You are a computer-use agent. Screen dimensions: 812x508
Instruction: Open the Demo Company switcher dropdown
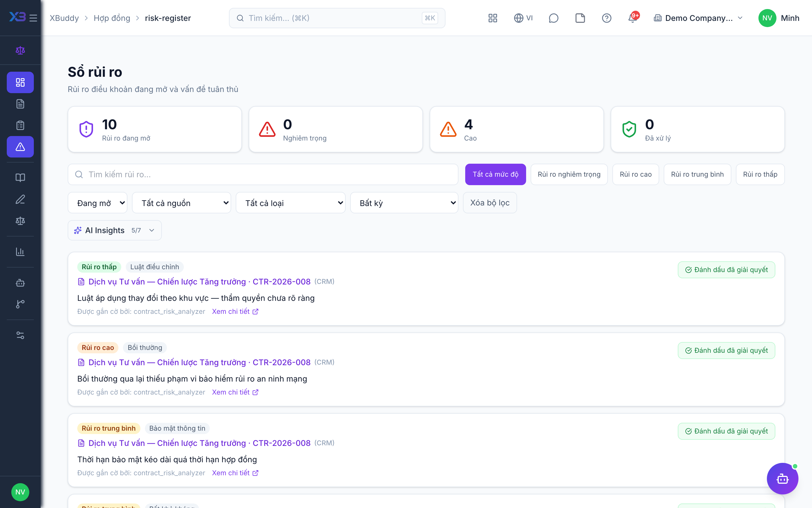698,18
